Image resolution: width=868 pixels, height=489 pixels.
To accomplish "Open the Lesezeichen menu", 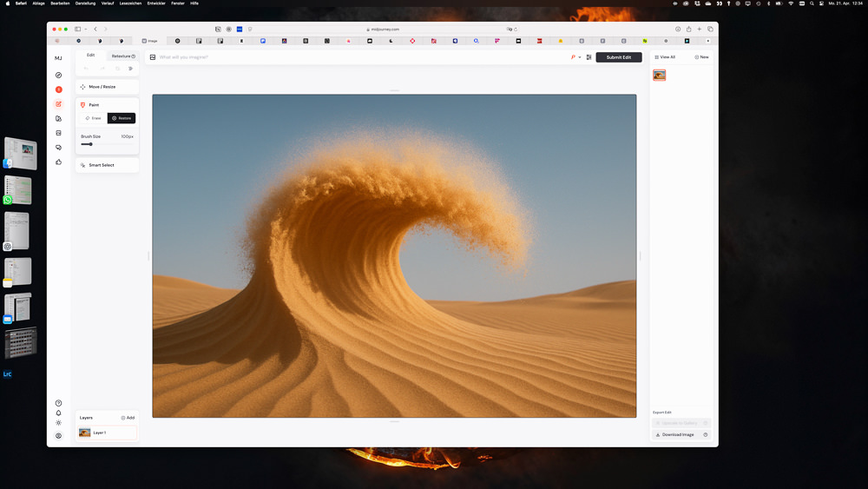I will click(130, 3).
